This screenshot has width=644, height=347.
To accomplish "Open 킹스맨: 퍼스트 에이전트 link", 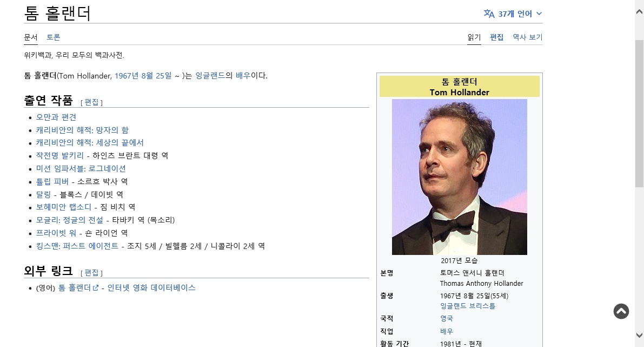I will [x=77, y=246].
